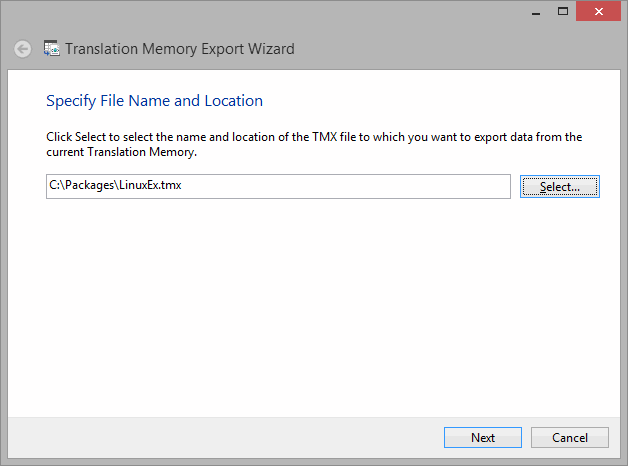Click the words current Translation Memory
The width and height of the screenshot is (628, 466).
tap(120, 152)
